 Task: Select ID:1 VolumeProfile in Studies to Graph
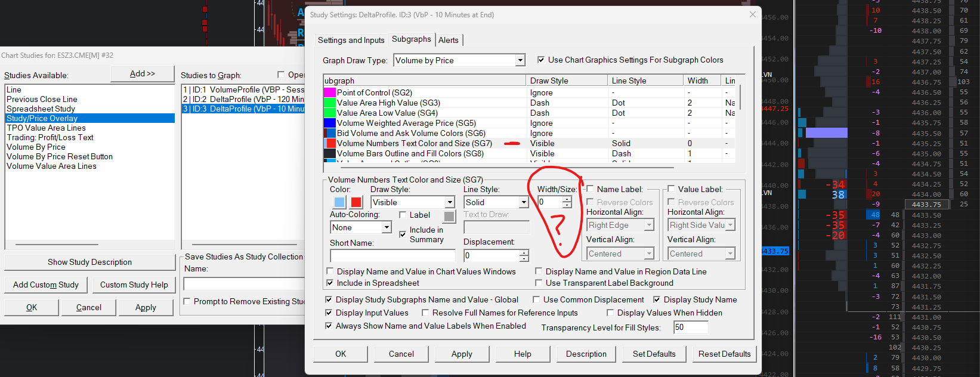click(243, 89)
